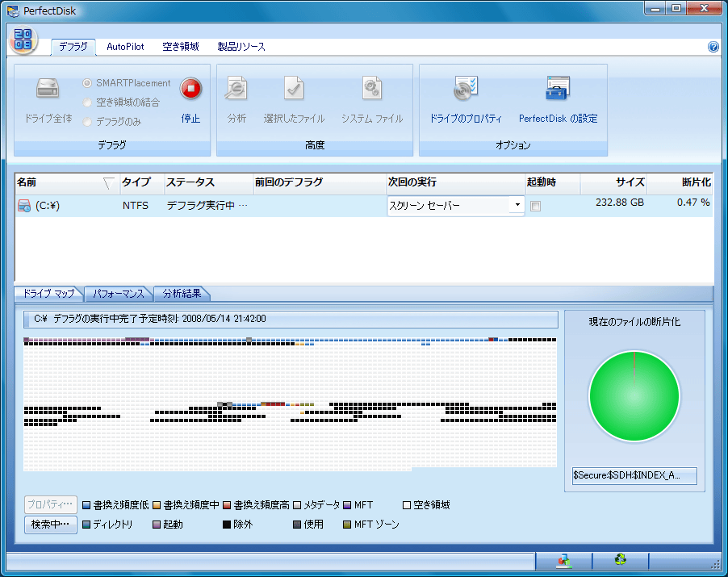Click the 書換え頻度高 legend color swatch

[227, 505]
